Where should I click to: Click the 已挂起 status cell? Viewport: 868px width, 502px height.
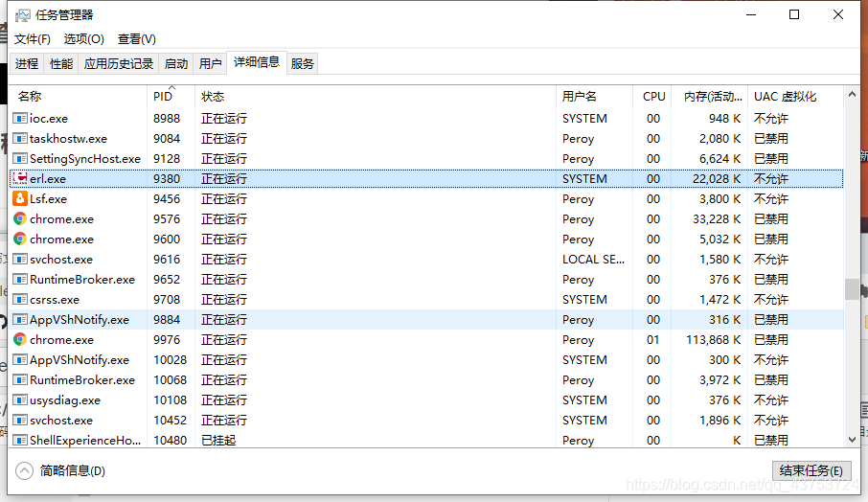[218, 441]
